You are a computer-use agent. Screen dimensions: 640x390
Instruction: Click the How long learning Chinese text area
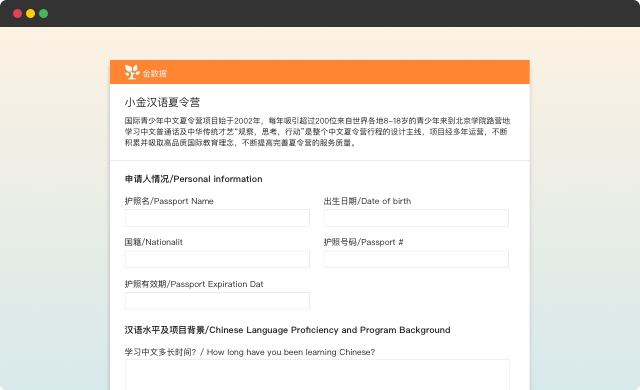click(x=317, y=375)
